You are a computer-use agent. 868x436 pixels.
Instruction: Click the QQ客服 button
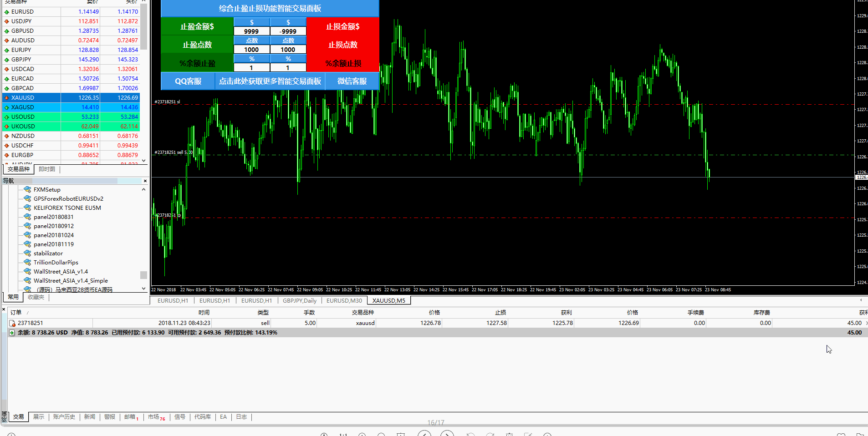188,81
